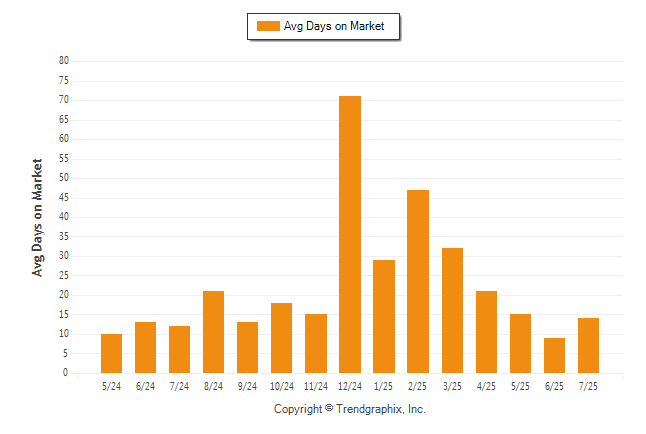Click the 80 y-axis label

(x=64, y=61)
